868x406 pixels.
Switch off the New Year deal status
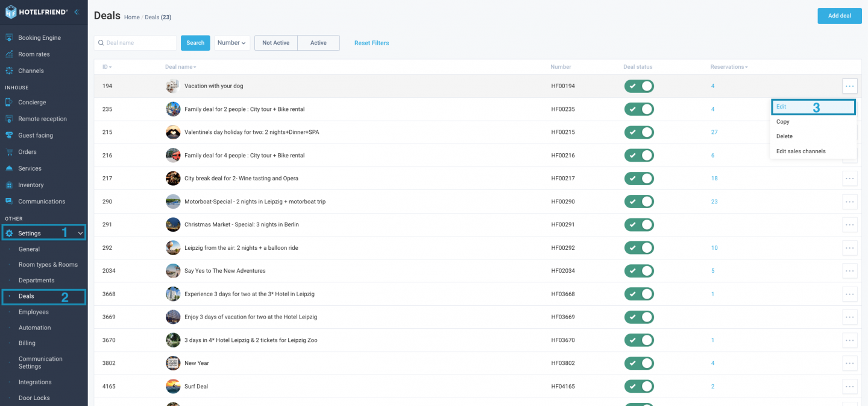coord(639,363)
